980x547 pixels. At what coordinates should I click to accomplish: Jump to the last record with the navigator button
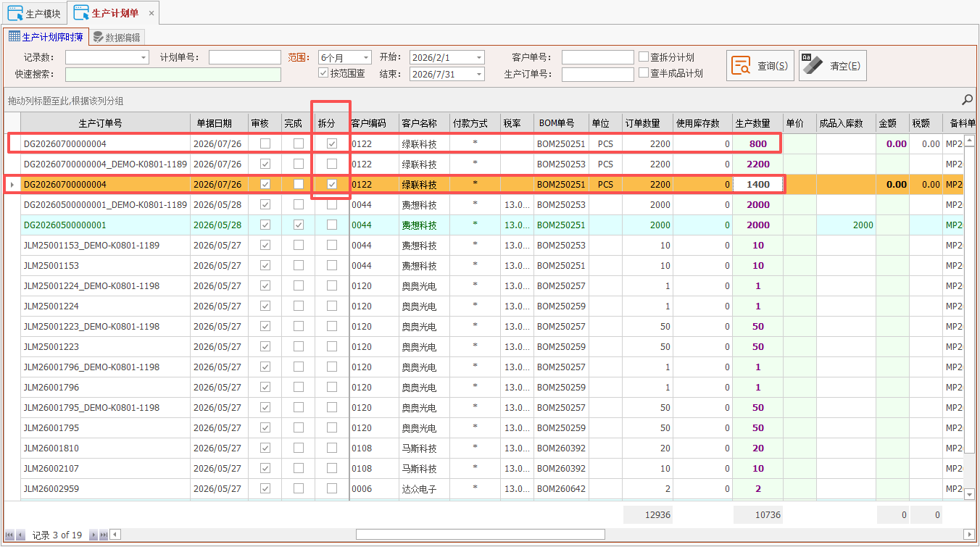point(104,535)
